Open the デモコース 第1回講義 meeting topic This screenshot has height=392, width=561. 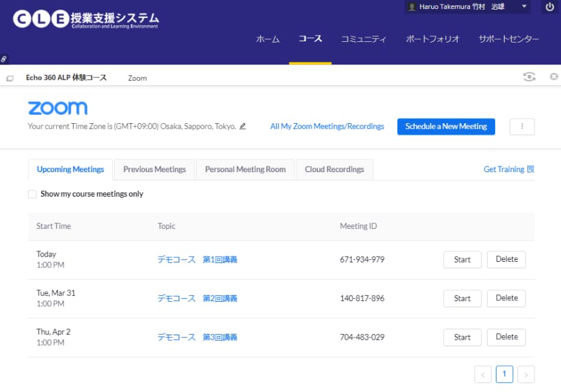click(x=197, y=260)
